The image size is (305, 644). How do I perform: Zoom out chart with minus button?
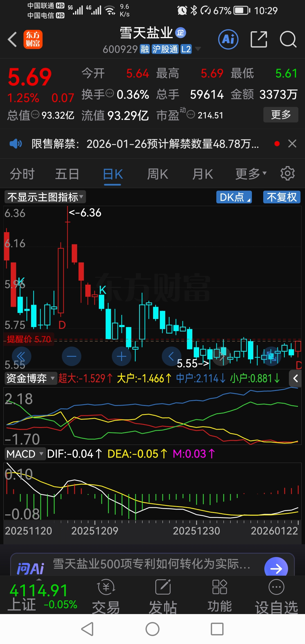(x=71, y=356)
